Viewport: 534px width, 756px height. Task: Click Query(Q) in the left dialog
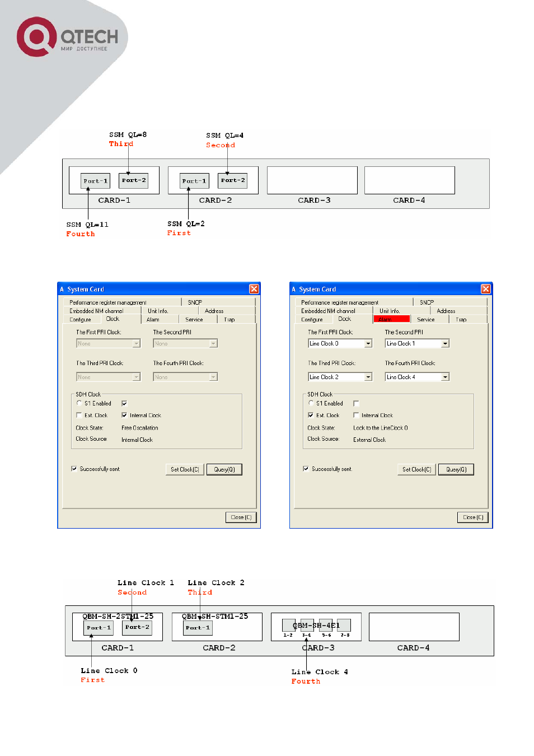(x=224, y=469)
